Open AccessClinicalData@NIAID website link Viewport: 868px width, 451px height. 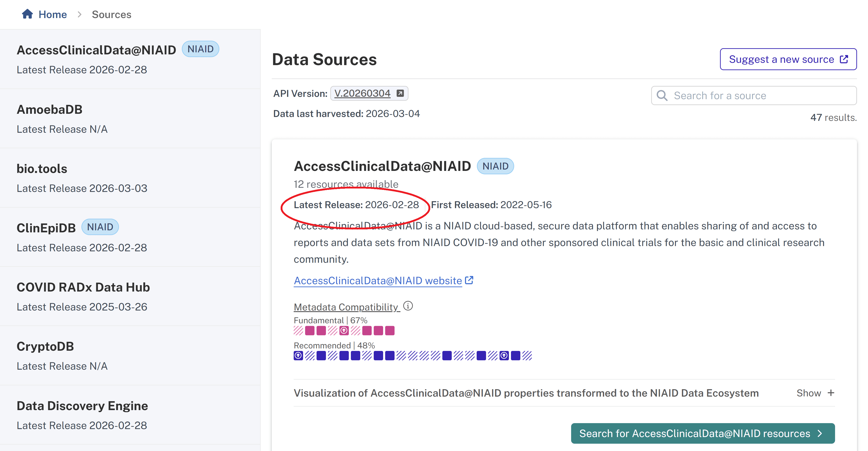click(378, 280)
